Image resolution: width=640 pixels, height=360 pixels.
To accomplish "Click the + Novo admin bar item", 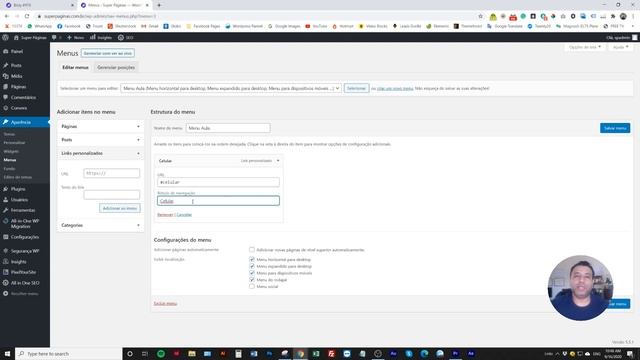I will tap(75, 38).
